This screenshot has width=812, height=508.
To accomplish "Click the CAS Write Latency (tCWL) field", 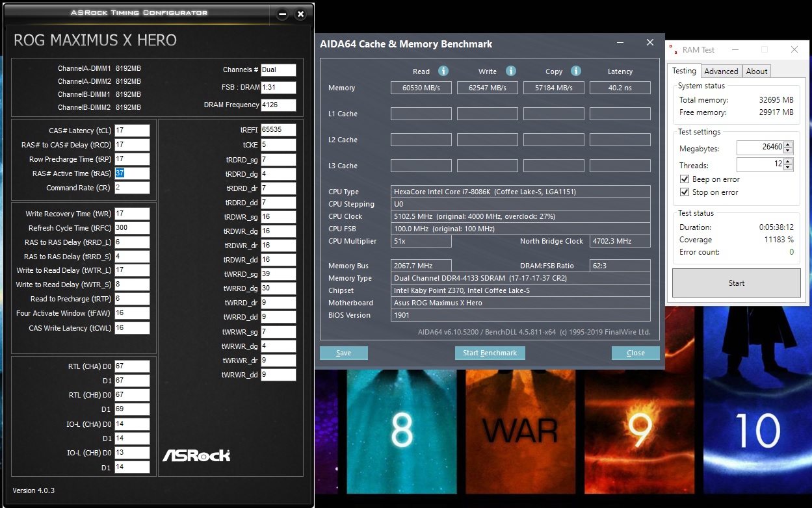I will coord(132,328).
